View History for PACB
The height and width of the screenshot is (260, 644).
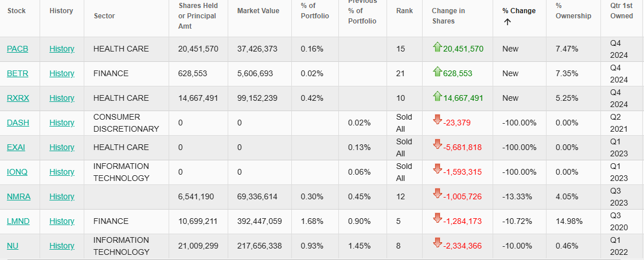tap(62, 49)
